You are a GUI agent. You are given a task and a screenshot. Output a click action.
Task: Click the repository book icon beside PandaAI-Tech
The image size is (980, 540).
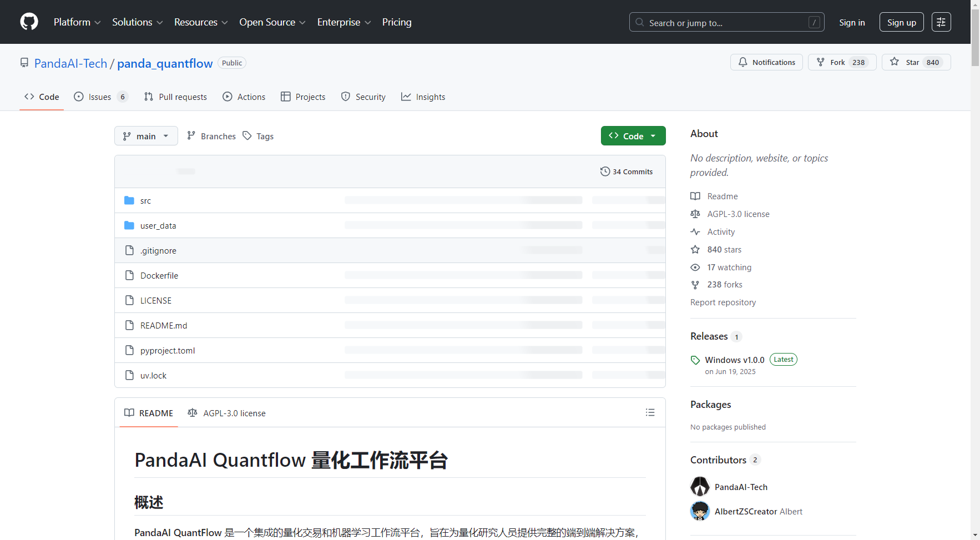24,63
